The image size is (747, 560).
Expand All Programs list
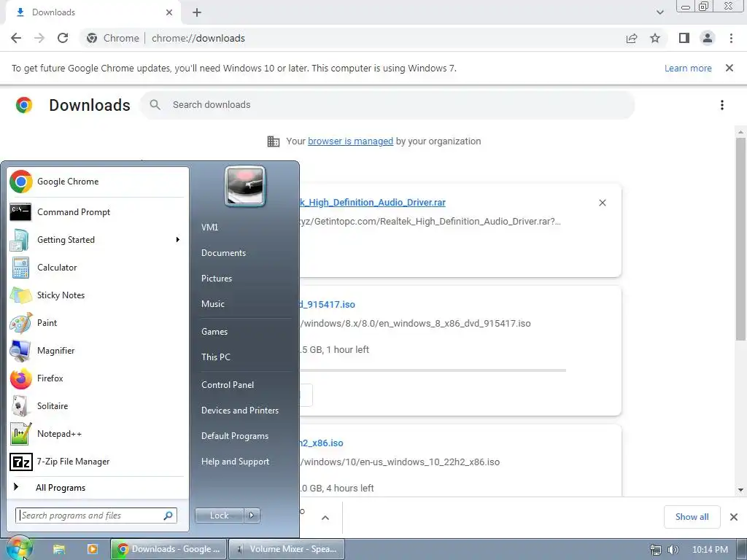coord(97,488)
